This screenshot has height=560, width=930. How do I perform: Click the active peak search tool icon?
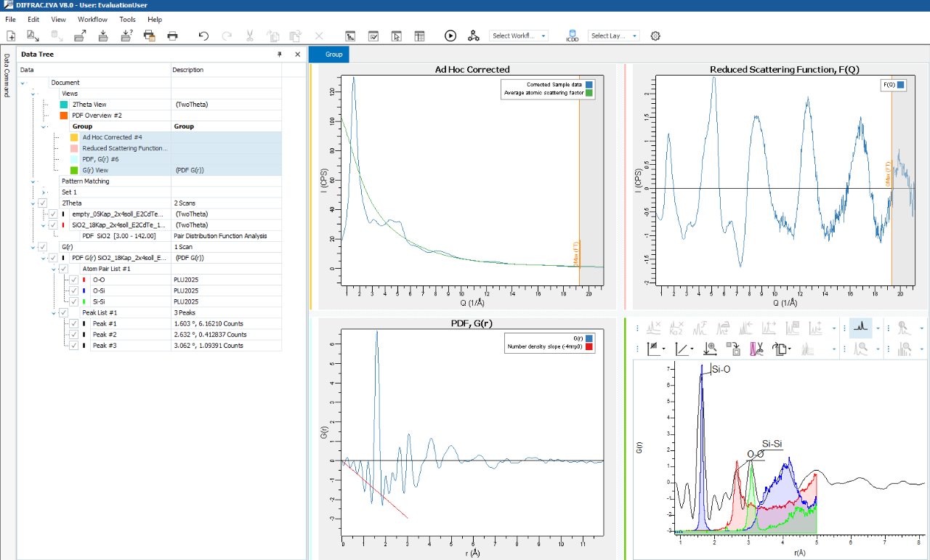tap(860, 328)
